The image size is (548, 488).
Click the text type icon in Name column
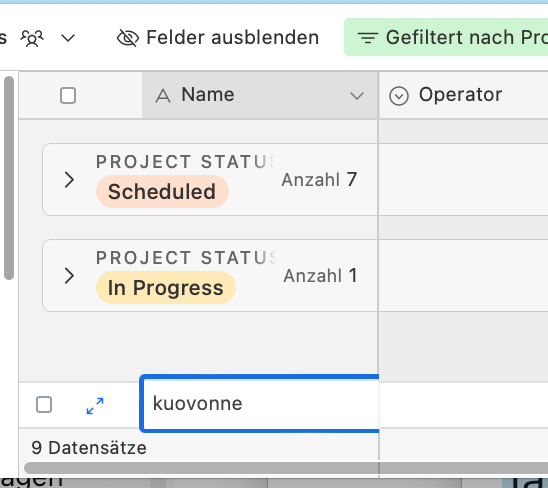[x=163, y=96]
